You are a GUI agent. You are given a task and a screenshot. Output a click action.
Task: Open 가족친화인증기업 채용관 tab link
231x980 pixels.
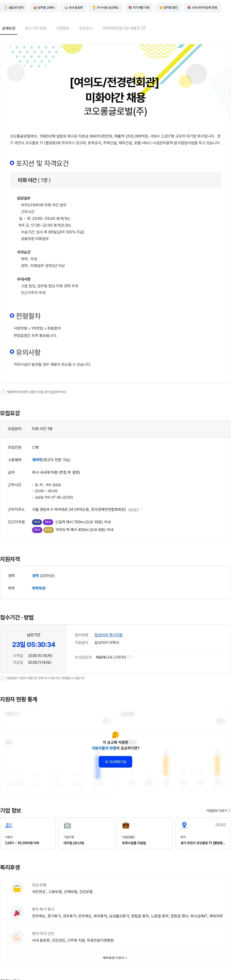123,28
